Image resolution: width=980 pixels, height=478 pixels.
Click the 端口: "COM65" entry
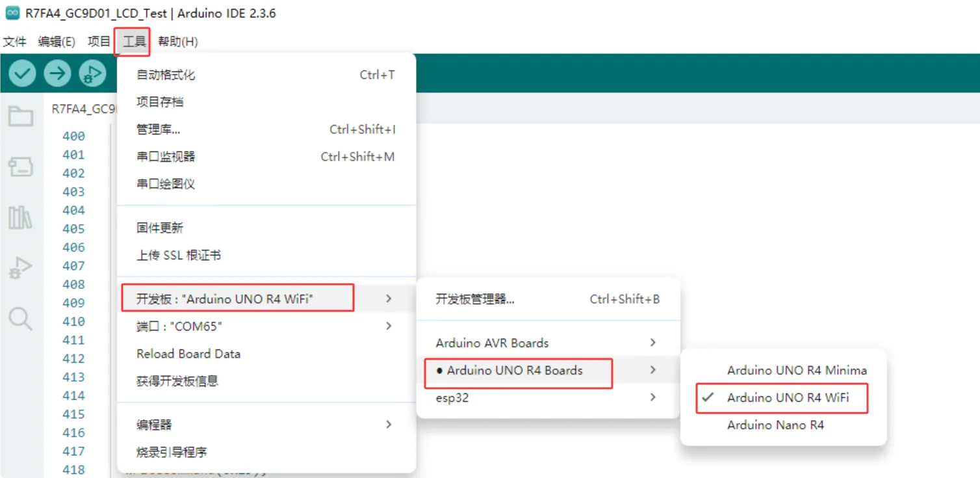(266, 326)
